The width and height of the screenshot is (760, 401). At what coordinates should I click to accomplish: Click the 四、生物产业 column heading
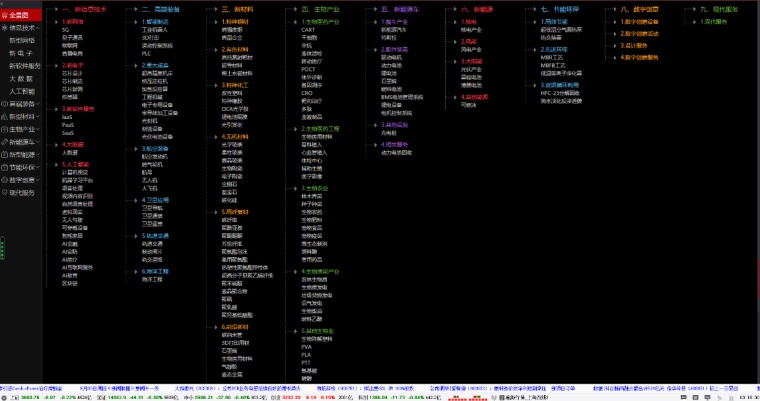coord(320,9)
